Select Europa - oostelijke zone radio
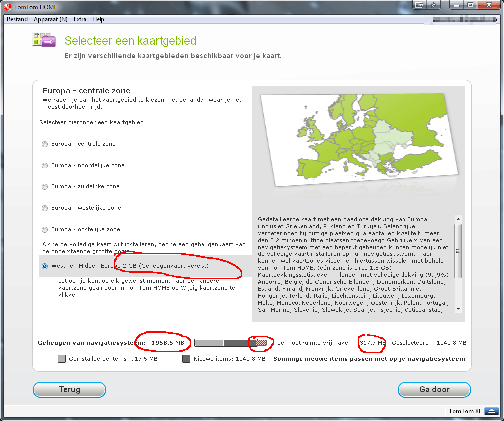The image size is (504, 421). point(45,230)
